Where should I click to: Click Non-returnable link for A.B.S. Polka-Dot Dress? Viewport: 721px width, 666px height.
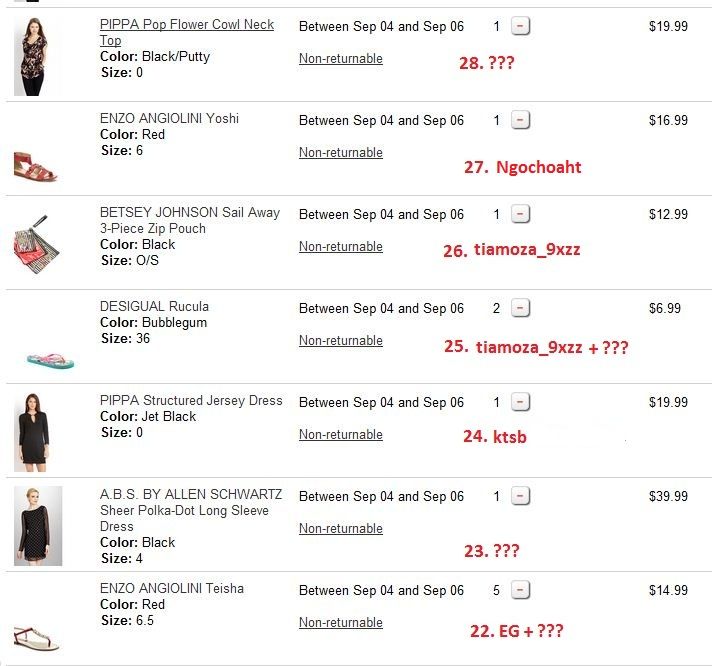pyautogui.click(x=340, y=529)
